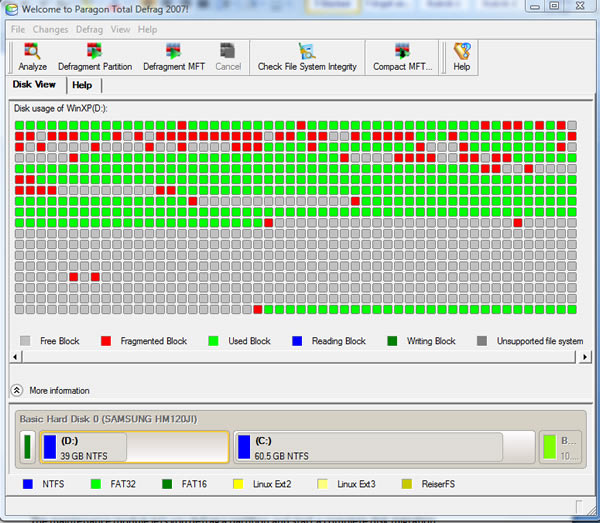Open the File menu
The height and width of the screenshot is (523, 600).
click(x=18, y=29)
